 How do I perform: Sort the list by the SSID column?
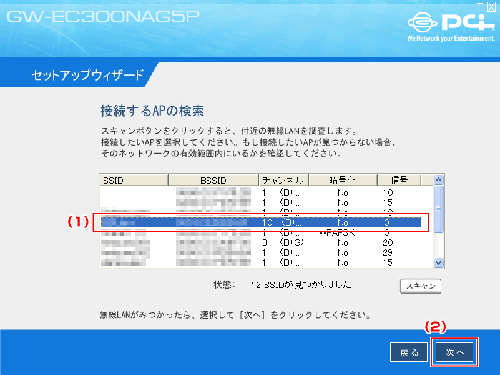pos(134,180)
